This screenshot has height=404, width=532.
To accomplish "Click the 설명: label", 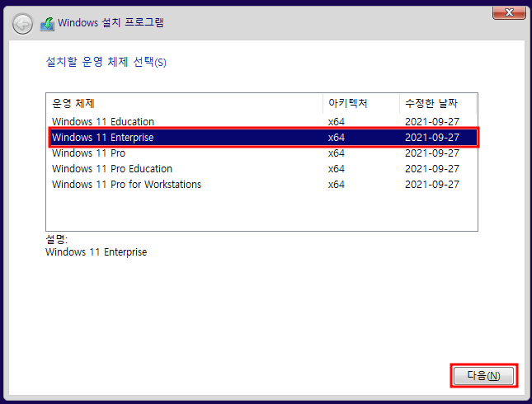I will click(x=57, y=239).
